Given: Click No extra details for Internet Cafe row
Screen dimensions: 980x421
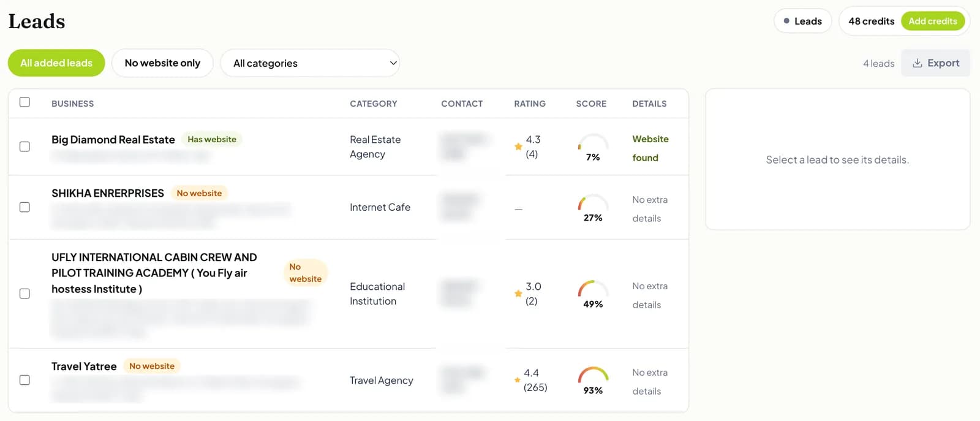Looking at the screenshot, I should pos(650,209).
